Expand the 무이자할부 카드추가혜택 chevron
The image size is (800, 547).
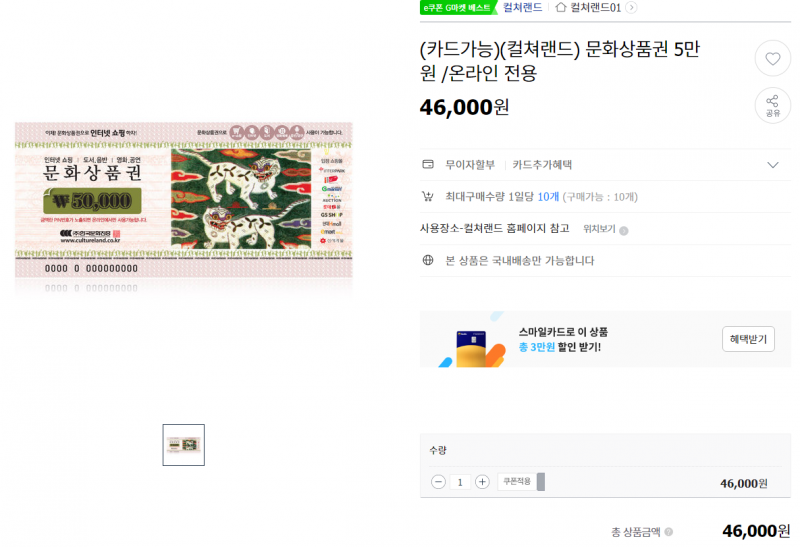pyautogui.click(x=772, y=165)
